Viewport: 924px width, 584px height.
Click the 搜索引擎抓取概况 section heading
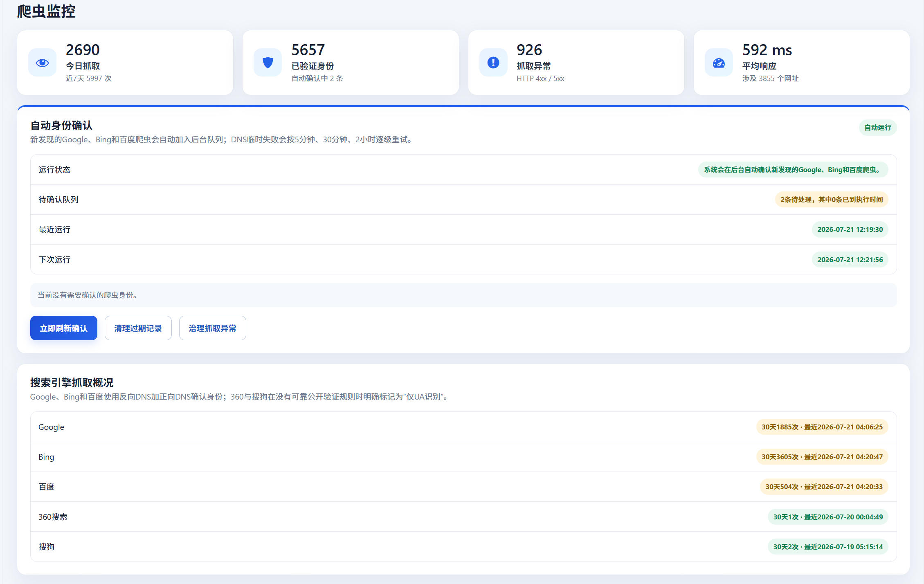tap(72, 382)
